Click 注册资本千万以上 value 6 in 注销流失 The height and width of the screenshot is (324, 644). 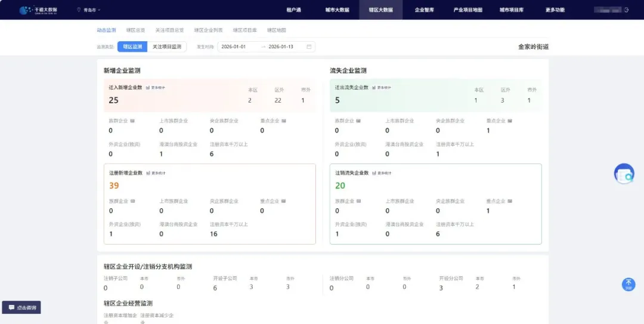[438, 234]
